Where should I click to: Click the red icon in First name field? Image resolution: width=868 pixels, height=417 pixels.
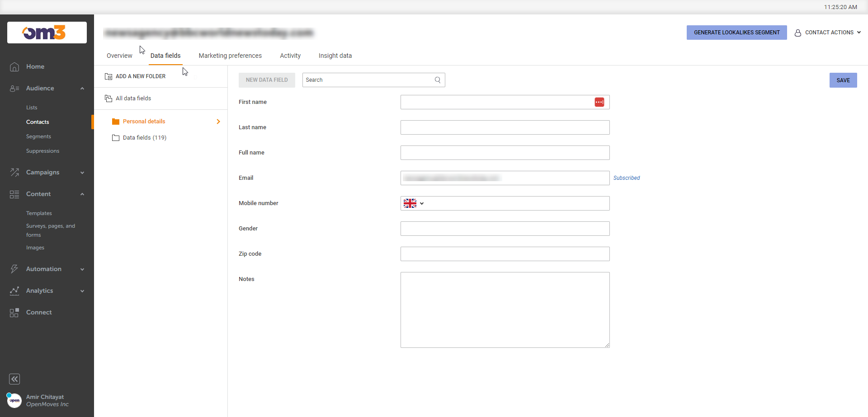[599, 102]
